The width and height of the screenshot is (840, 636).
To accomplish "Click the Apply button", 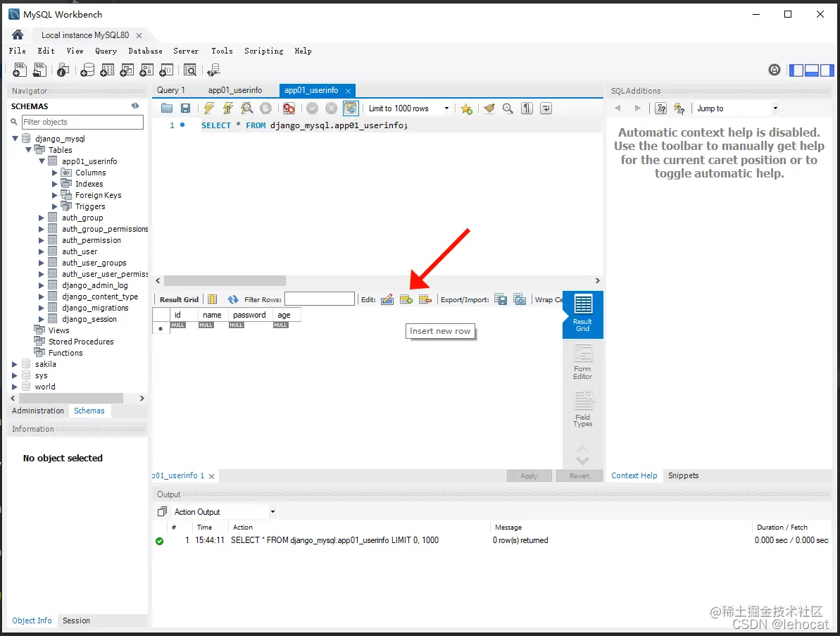I will [529, 476].
